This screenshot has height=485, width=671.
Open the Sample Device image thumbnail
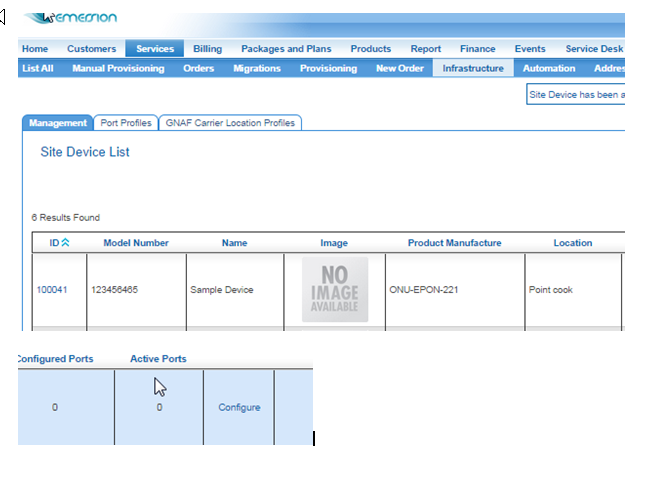point(335,290)
